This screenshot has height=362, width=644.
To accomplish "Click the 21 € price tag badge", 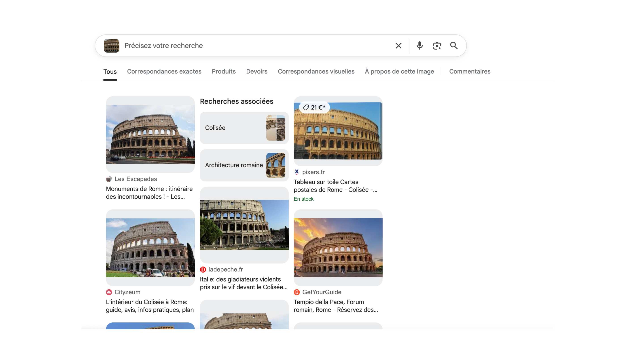I will point(314,107).
